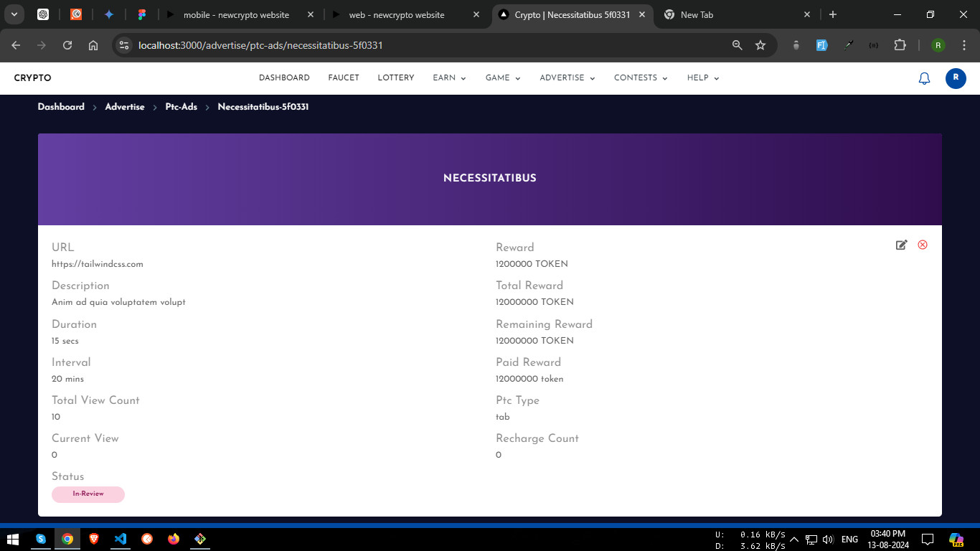Open the browser Extensions puzzle icon

point(900,45)
